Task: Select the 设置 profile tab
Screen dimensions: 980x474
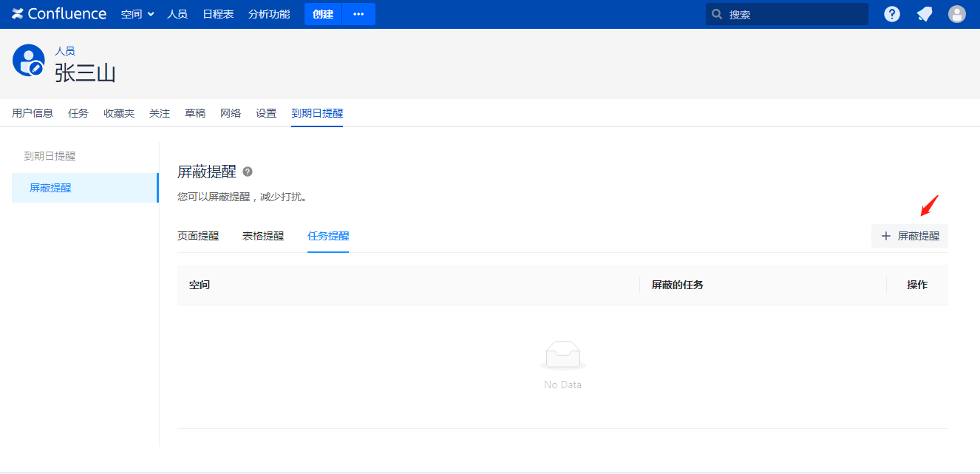Action: pos(266,113)
